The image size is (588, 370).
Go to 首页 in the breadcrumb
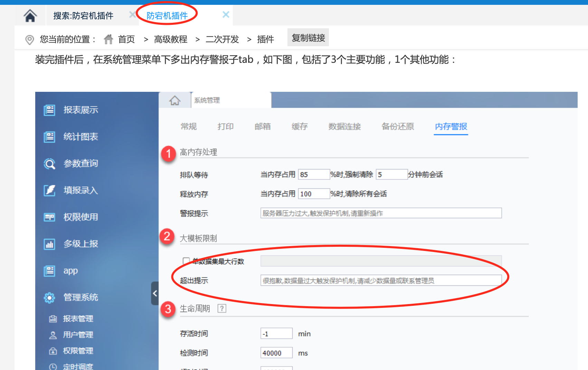click(x=126, y=39)
